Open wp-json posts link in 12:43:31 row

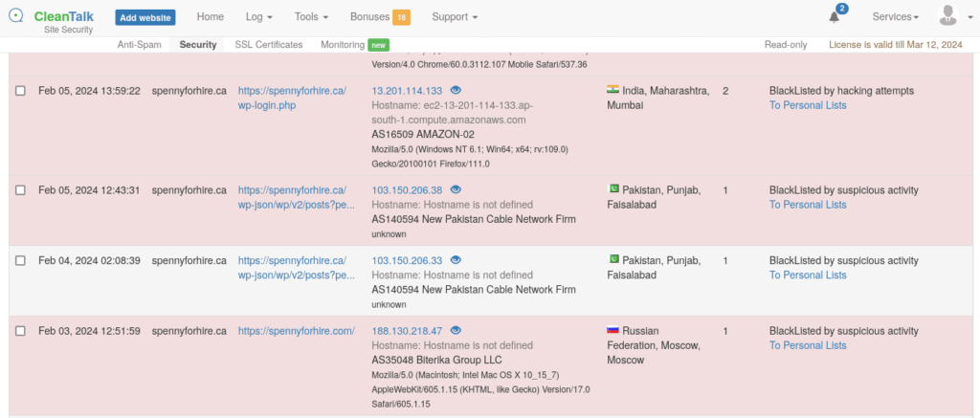click(x=297, y=197)
